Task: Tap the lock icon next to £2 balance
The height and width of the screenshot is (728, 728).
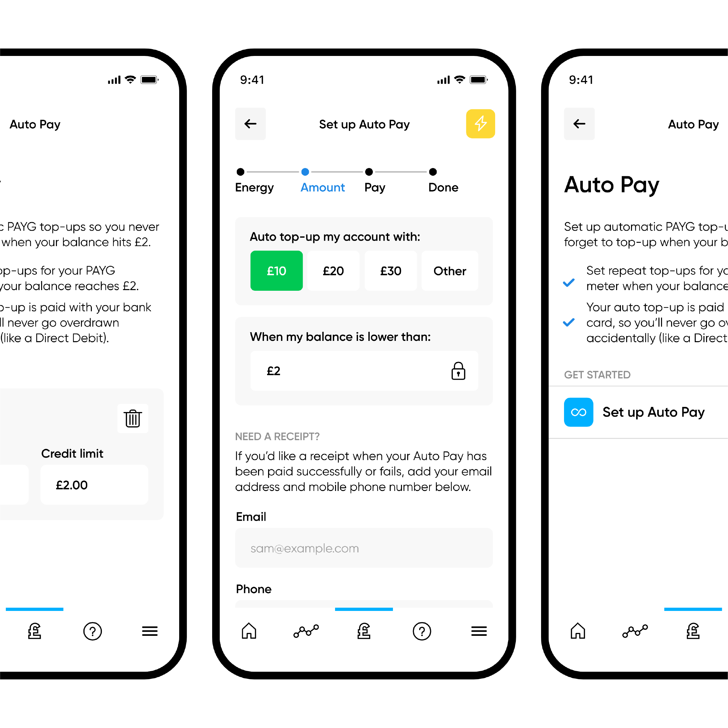Action: [458, 369]
